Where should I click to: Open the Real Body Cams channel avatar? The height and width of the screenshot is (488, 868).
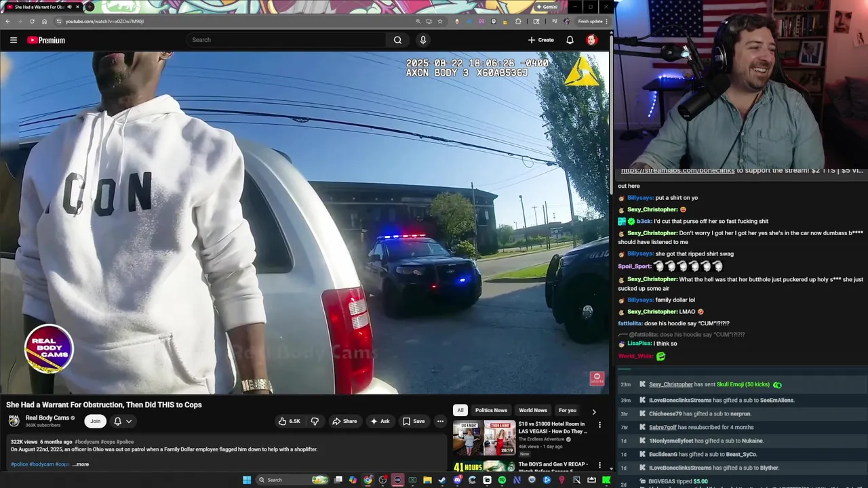(x=14, y=421)
